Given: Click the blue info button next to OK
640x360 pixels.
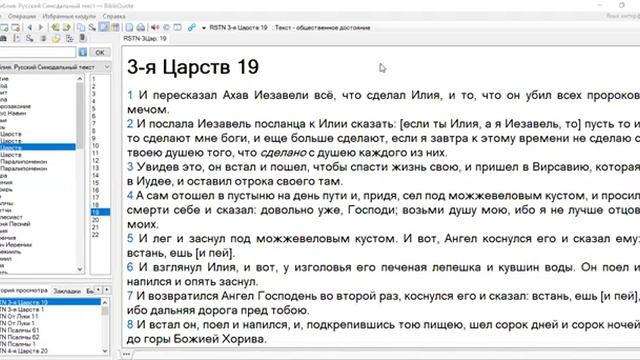Looking at the screenshot, I should (x=83, y=52).
